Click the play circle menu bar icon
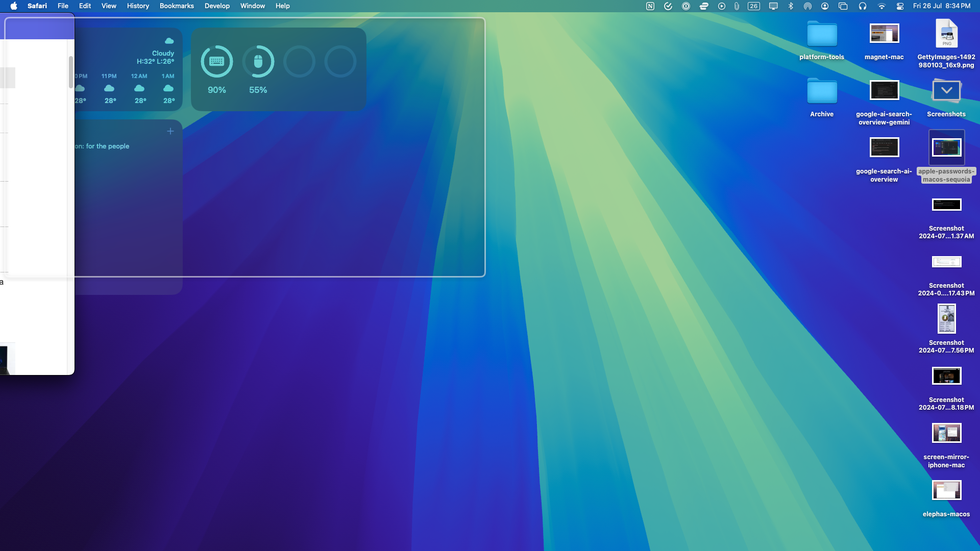 tap(722, 6)
